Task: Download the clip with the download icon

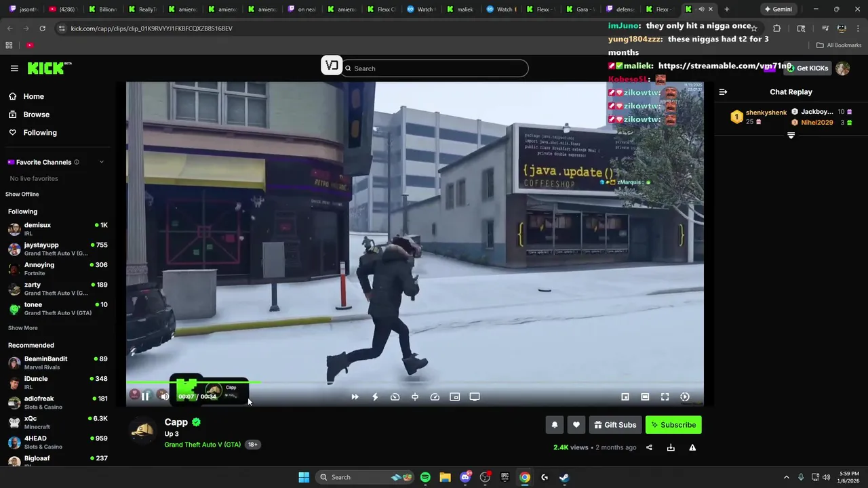Action: pos(671,447)
